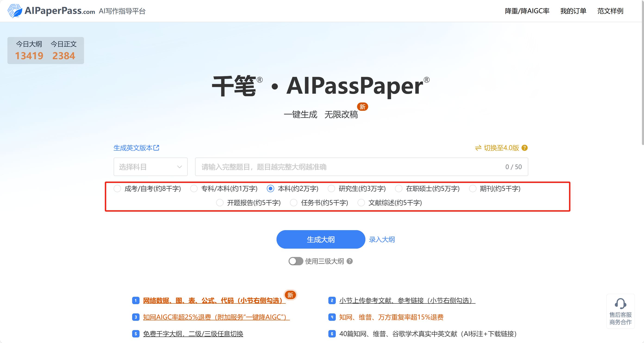Select the 专科/本科(约1万字) radio option

coord(194,188)
